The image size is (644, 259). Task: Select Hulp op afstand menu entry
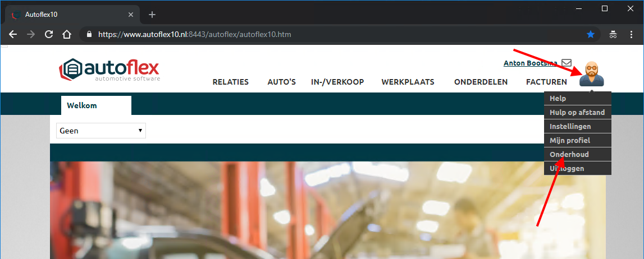coord(577,112)
